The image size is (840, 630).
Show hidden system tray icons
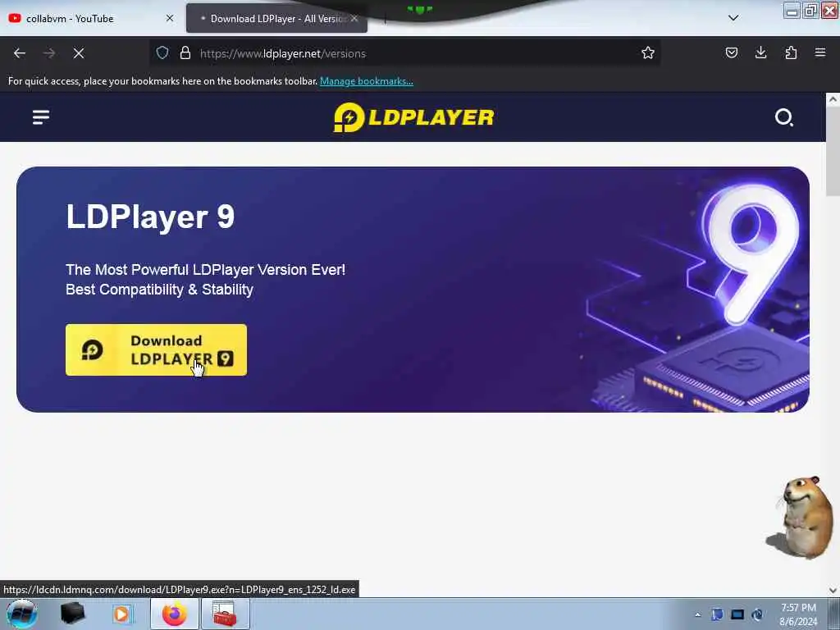[x=697, y=615]
